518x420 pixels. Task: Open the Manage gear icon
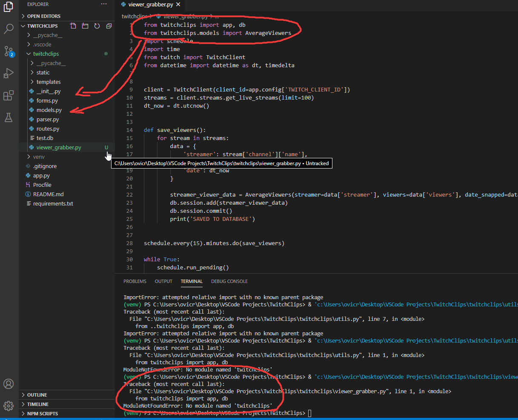click(9, 406)
